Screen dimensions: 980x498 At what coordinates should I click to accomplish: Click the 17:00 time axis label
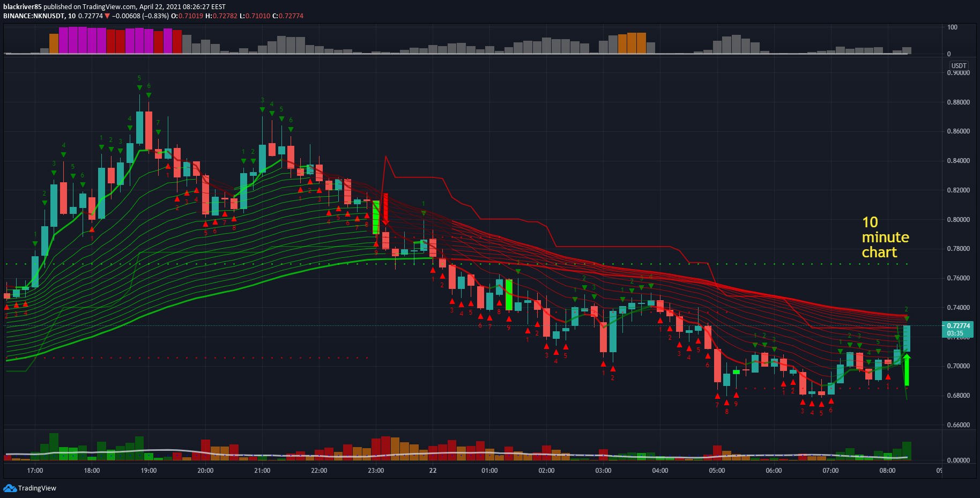pos(35,471)
